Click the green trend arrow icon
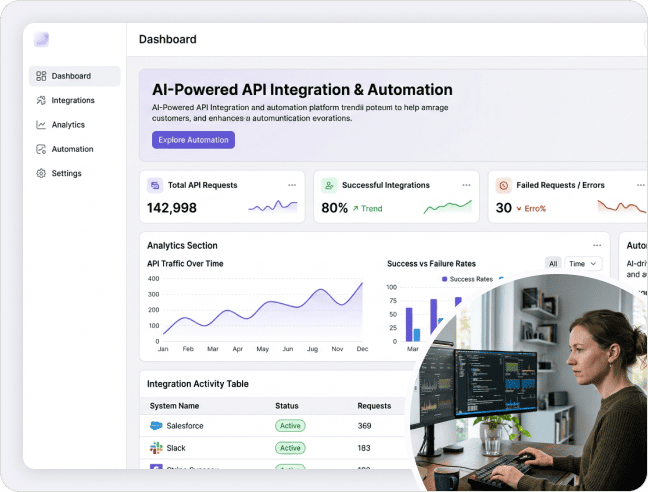This screenshot has width=648, height=492. tap(355, 209)
